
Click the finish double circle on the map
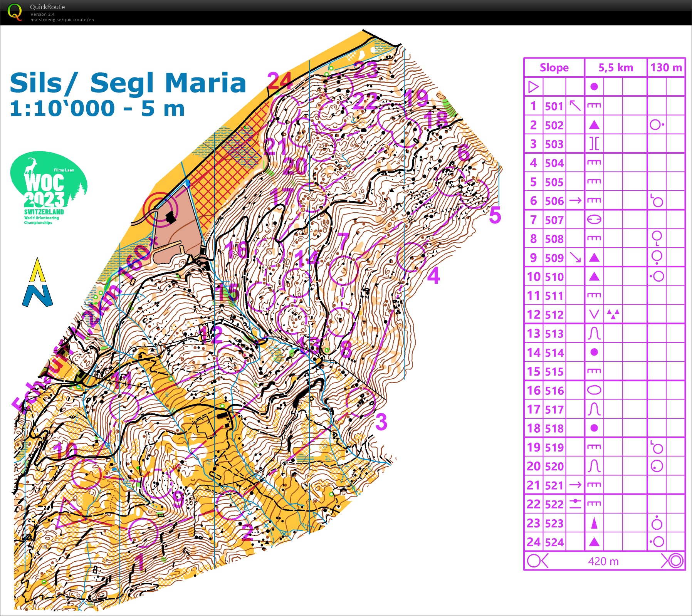[x=161, y=209]
